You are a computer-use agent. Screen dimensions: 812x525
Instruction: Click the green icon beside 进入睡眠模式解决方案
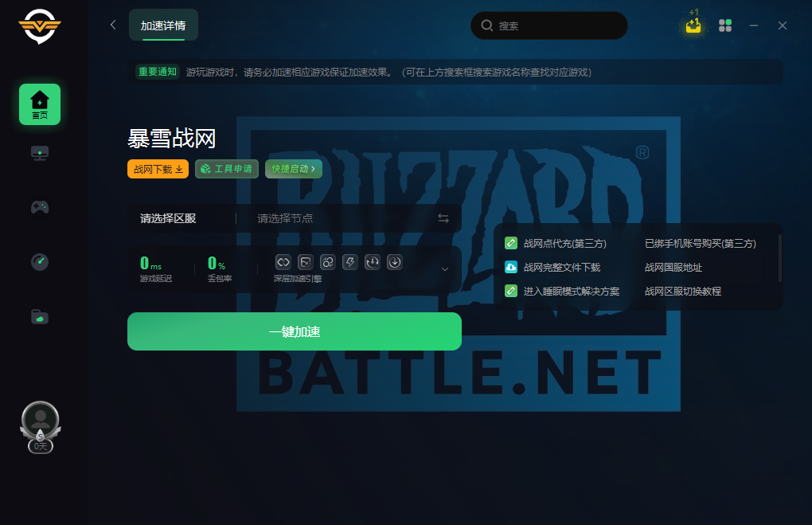click(511, 291)
